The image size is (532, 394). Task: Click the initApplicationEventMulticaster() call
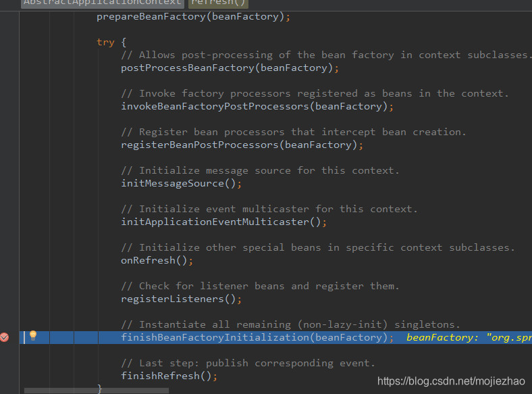[223, 222]
